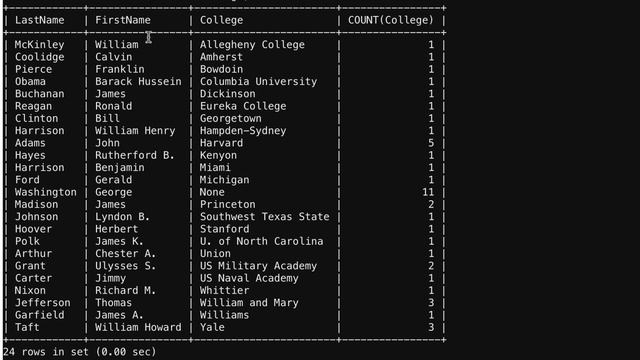The height and width of the screenshot is (360, 640).
Task: Click the None count value 11
Action: (428, 192)
